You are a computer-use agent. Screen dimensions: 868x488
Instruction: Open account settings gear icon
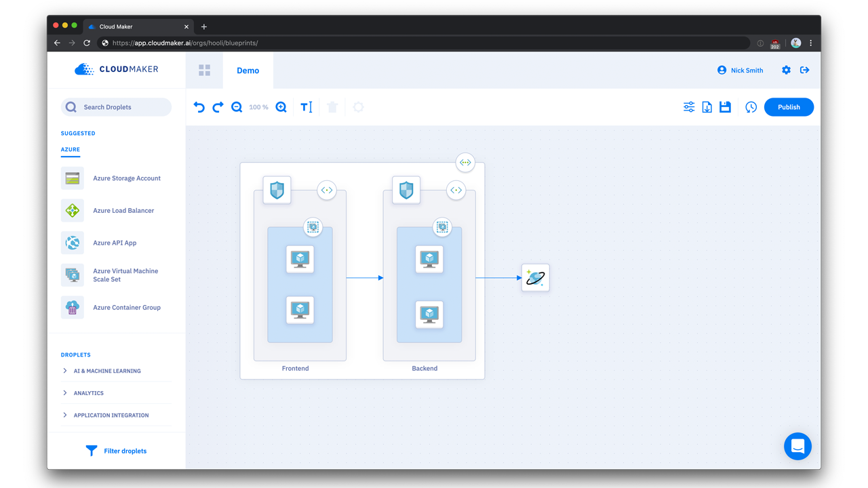tap(786, 70)
